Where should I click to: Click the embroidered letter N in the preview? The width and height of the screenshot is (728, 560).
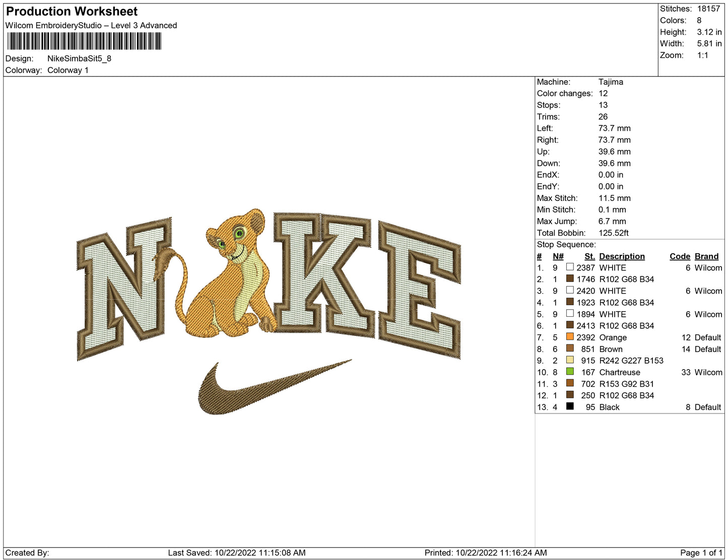tap(124, 289)
